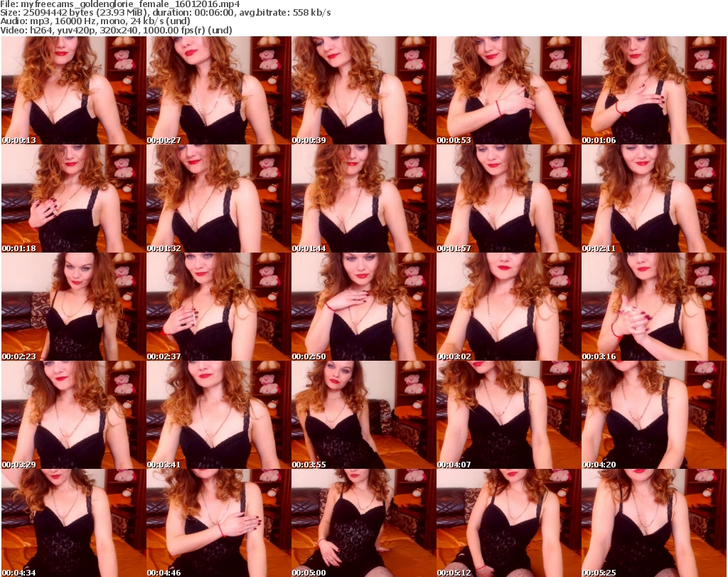Click the Audio mp3 info line
Screen dimensions: 728x577
pos(95,21)
